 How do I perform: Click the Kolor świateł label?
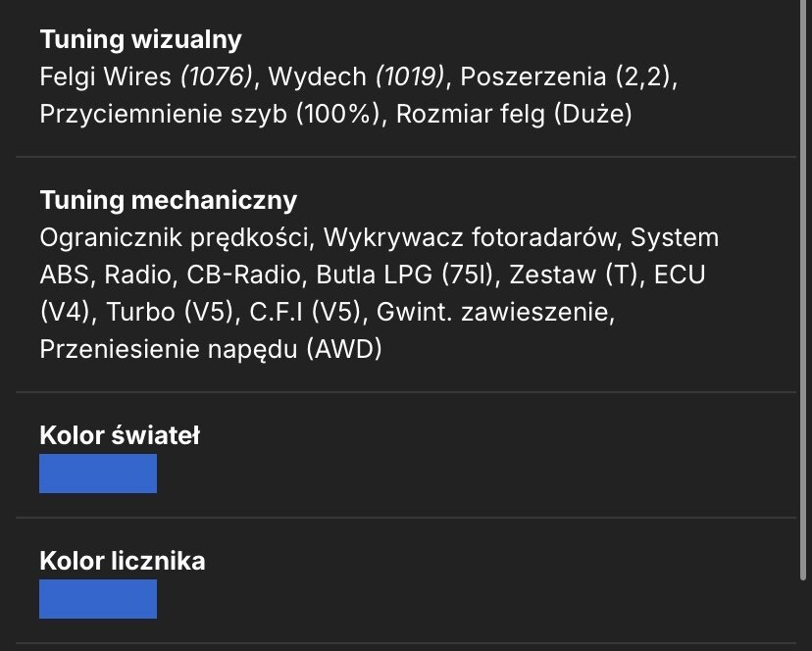click(x=120, y=435)
